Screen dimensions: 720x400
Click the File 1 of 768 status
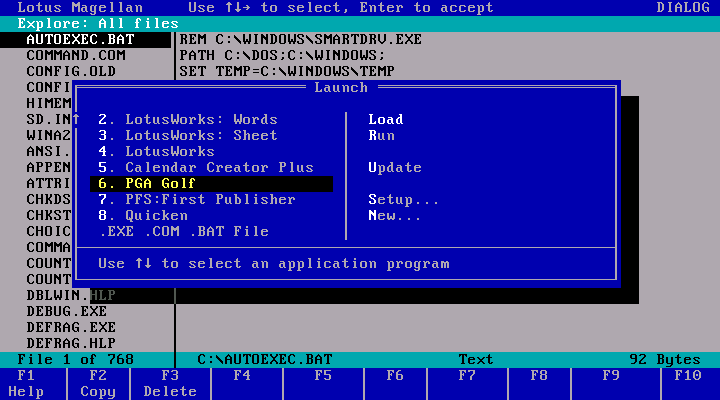point(76,360)
